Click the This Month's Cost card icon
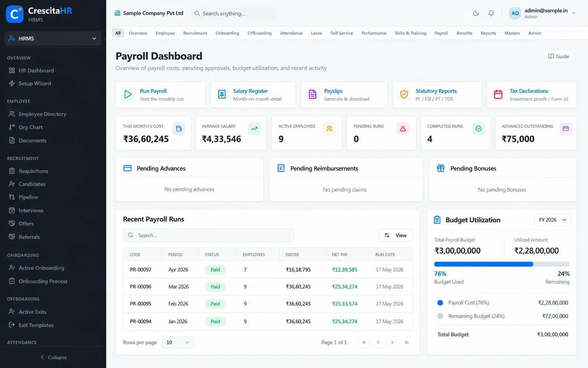This screenshot has height=368, width=588. coord(179,129)
